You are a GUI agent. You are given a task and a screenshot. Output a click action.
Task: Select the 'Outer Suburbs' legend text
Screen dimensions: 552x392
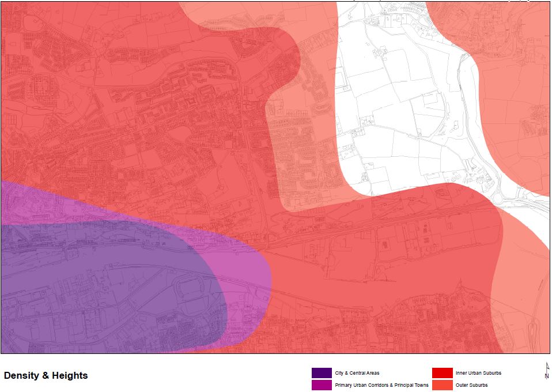471,385
